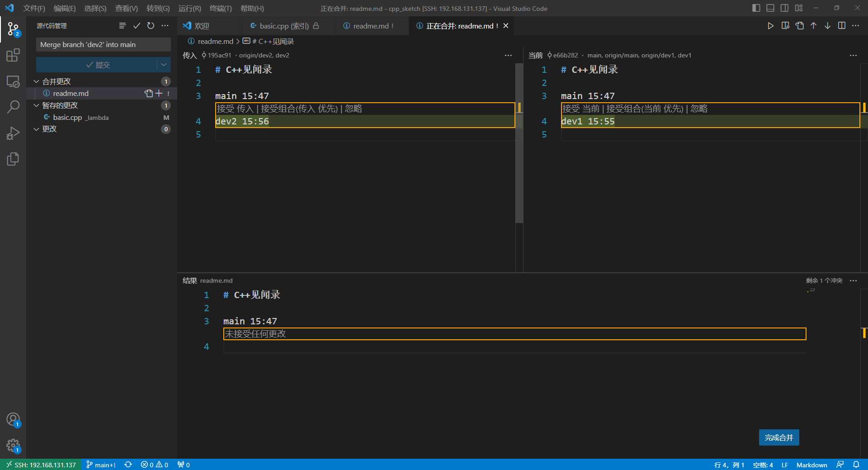This screenshot has height=470, width=868.
Task: Open Run and Debug view
Action: (13, 133)
